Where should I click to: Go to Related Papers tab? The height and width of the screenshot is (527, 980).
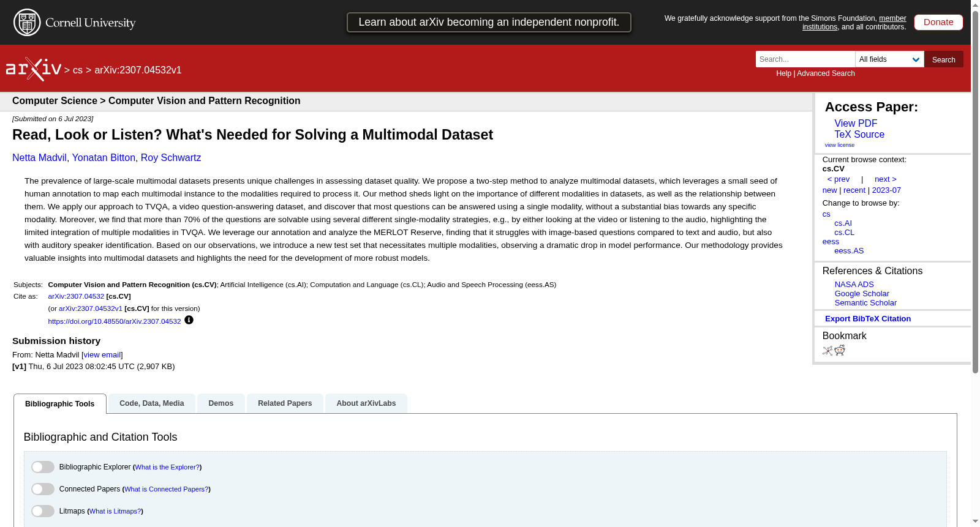point(285,403)
